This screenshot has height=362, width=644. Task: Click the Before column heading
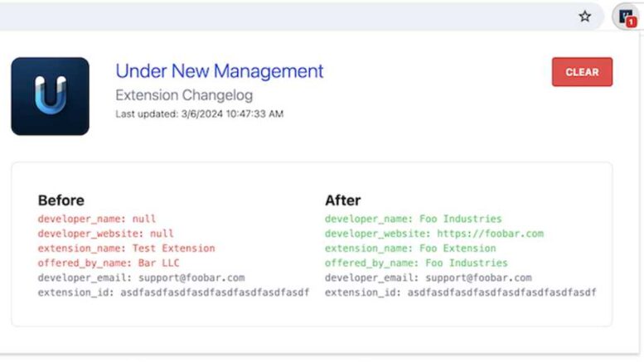(61, 200)
